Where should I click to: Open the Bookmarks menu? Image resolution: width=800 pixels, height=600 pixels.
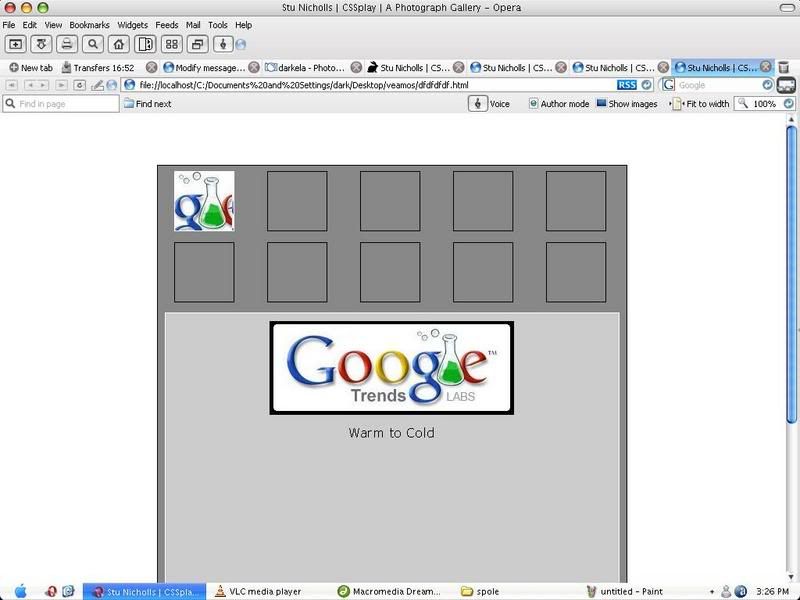click(89, 25)
